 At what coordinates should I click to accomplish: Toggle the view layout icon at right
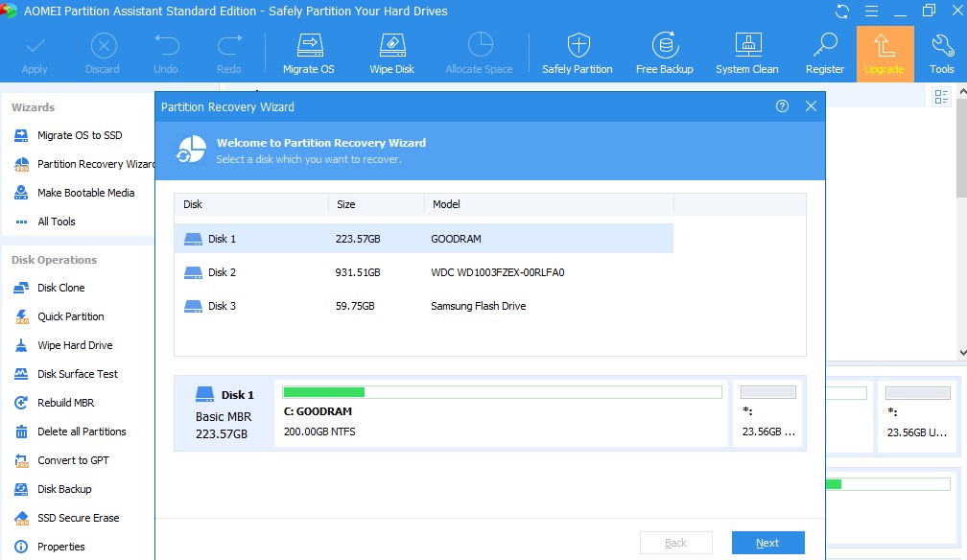click(x=941, y=97)
